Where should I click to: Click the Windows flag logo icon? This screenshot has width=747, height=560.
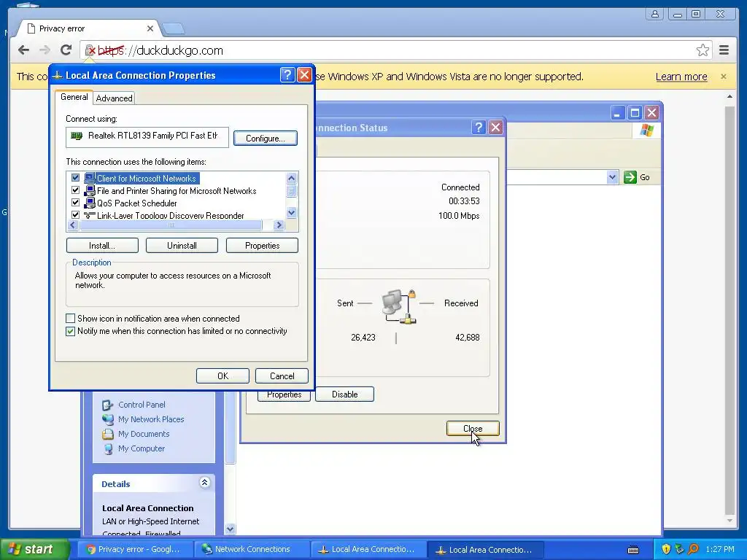point(646,130)
